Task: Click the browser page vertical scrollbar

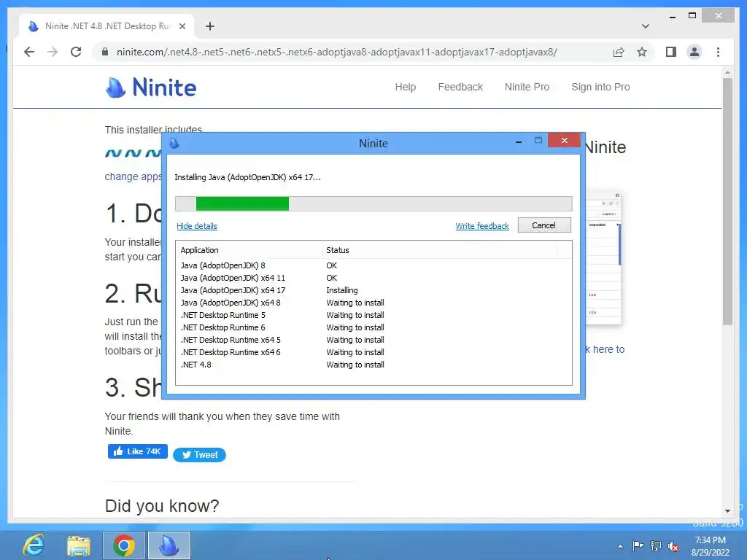Action: point(727,202)
